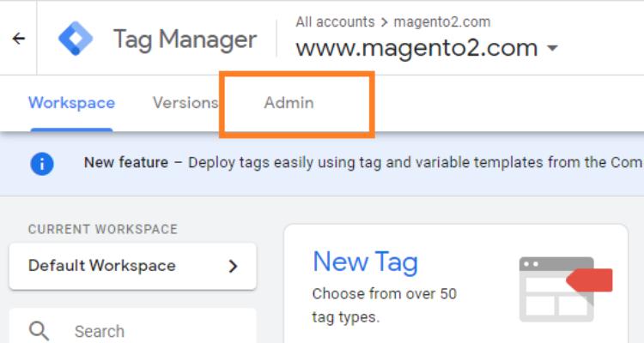Click the magnifying glass search icon

coord(39,330)
